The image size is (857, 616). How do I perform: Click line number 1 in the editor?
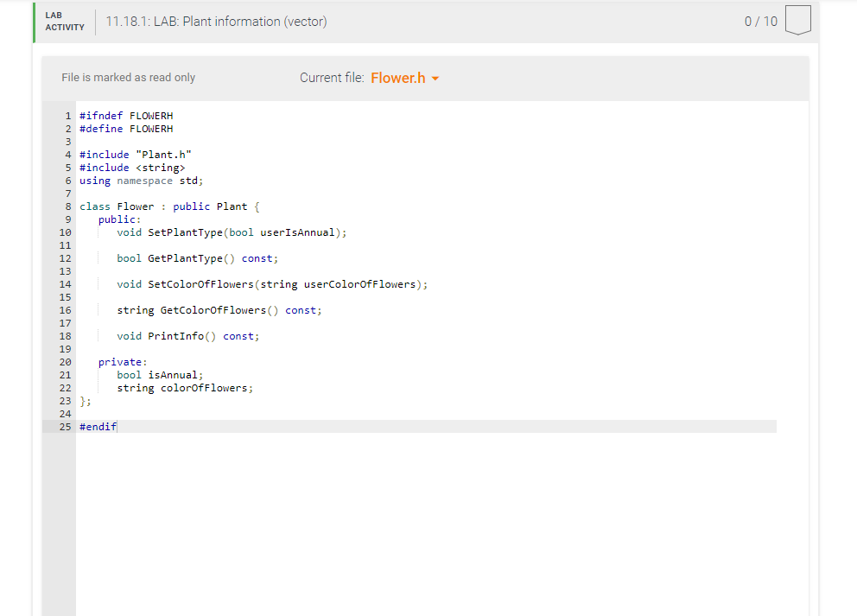68,115
